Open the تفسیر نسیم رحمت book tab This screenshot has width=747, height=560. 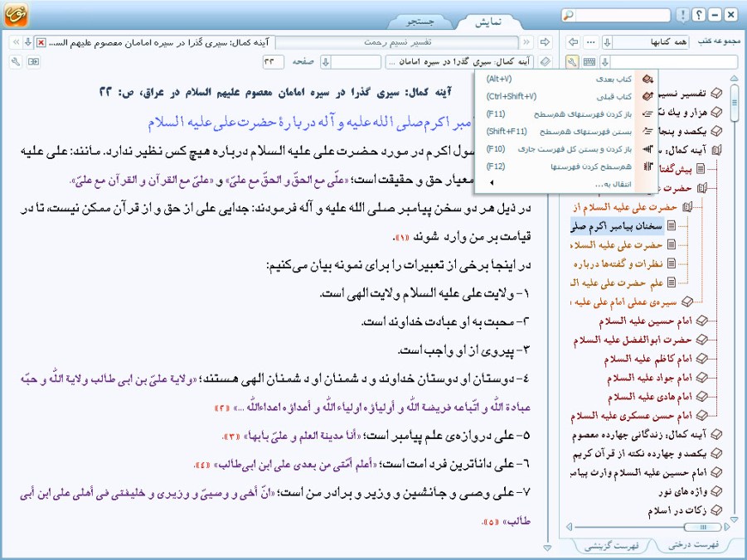point(397,42)
